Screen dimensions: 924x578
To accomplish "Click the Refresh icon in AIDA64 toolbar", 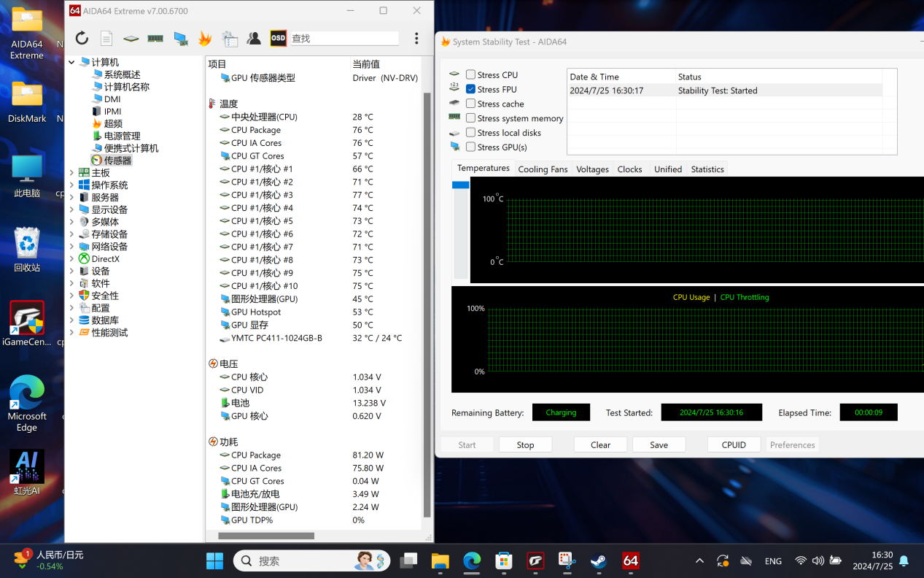I will [x=82, y=39].
